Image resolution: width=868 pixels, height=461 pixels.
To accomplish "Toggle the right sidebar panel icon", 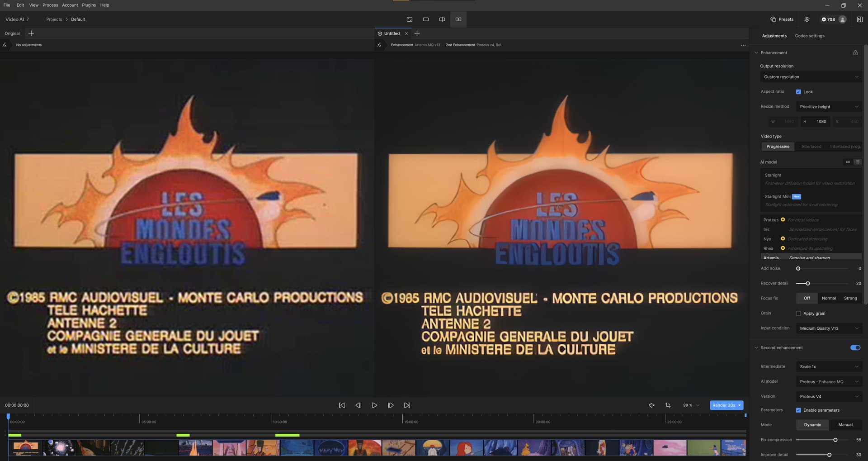I will pyautogui.click(x=859, y=19).
